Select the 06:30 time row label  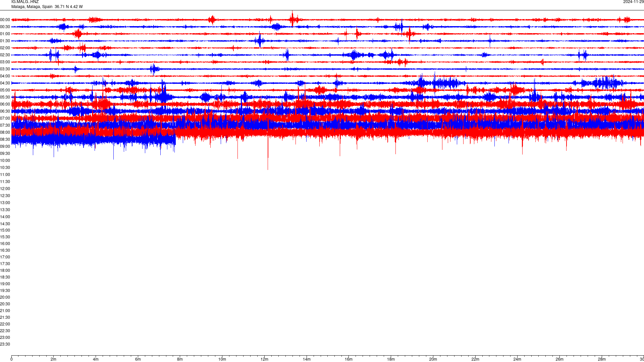click(x=5, y=111)
